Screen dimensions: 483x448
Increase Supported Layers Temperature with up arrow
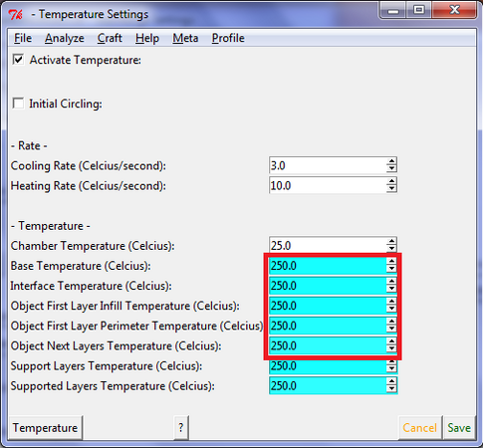coord(391,381)
